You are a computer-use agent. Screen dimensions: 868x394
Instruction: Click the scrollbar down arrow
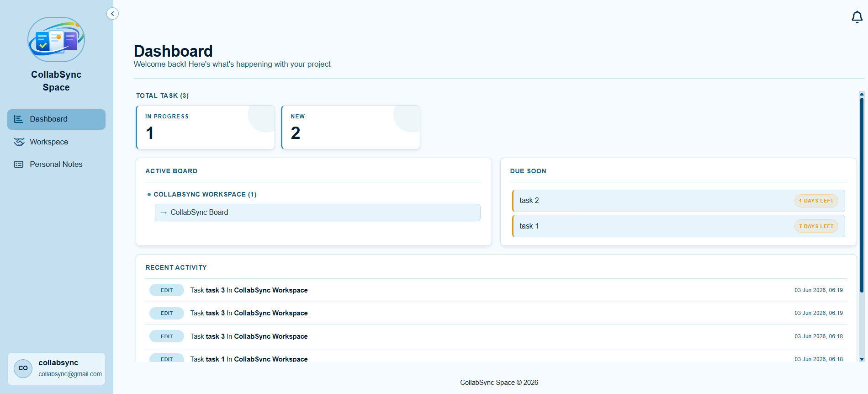[x=862, y=359]
